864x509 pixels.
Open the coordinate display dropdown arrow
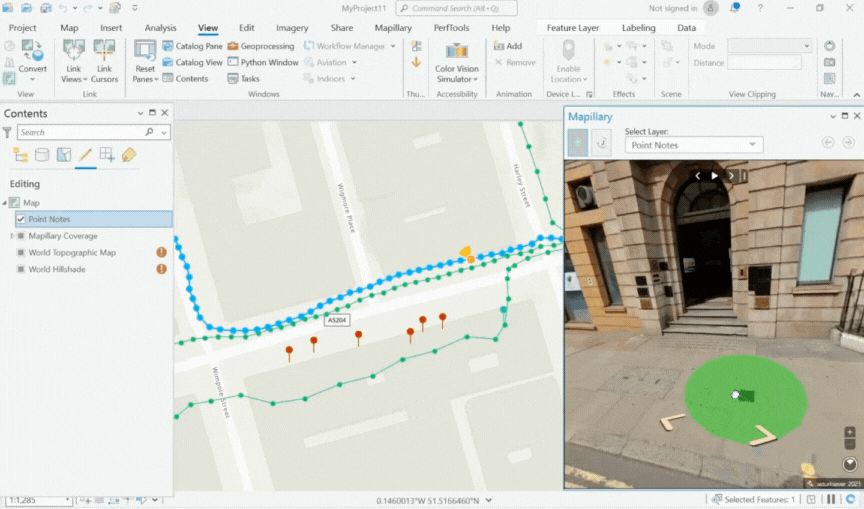pyautogui.click(x=489, y=501)
